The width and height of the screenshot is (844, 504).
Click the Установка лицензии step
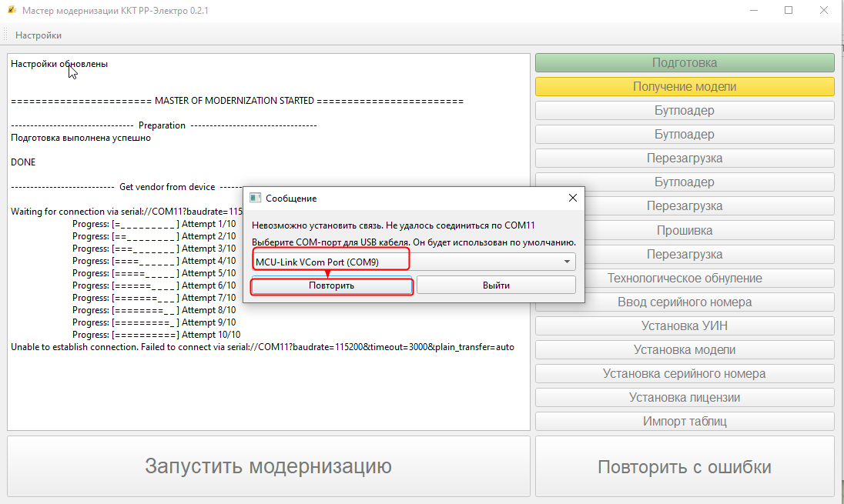tap(685, 397)
